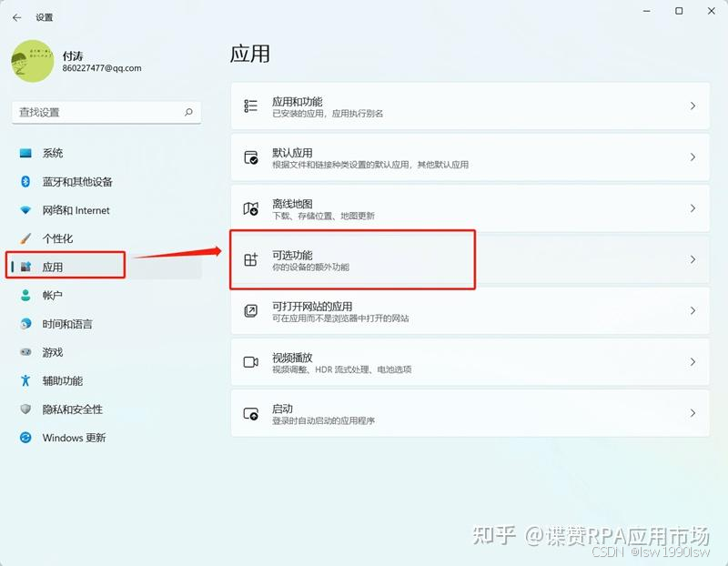Screen dimensions: 728x566
Task: Click the 系统 monitor icon
Action: pyautogui.click(x=25, y=153)
